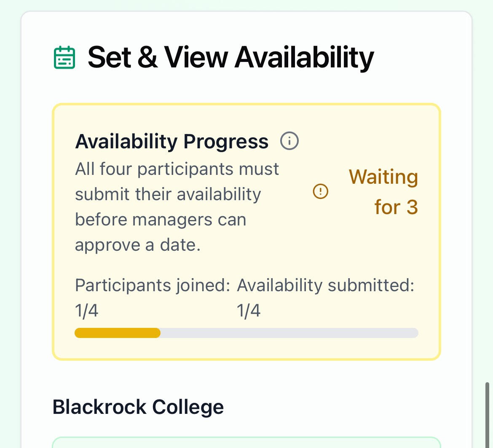Click the page scrollbar thumb on the right
Image resolution: width=493 pixels, height=448 pixels.
pyautogui.click(x=488, y=413)
